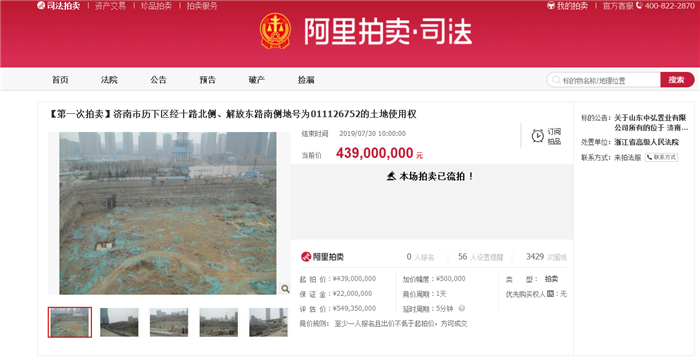Click the 延时周期 5分钟 value
This screenshot has height=364, width=700.
point(445,308)
